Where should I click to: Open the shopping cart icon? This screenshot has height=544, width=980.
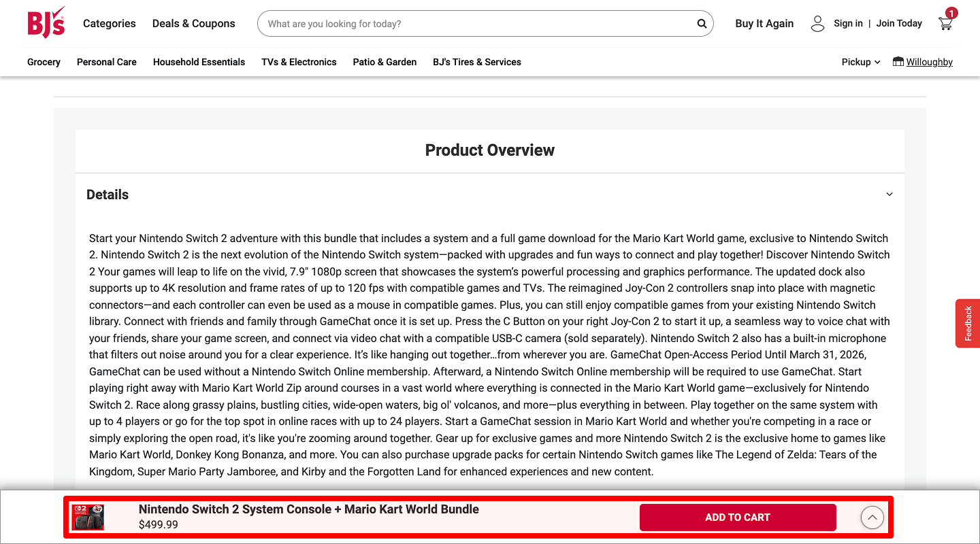pyautogui.click(x=945, y=24)
